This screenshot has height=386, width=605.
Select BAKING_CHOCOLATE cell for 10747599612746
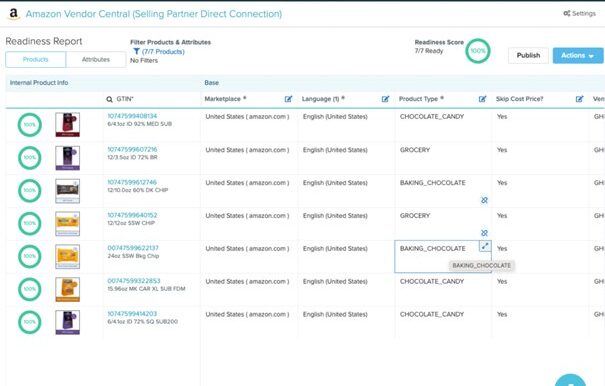(443, 191)
